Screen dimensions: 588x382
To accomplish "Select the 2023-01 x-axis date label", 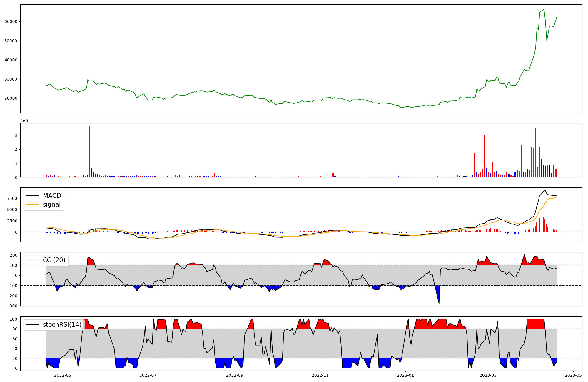I will [406, 375].
